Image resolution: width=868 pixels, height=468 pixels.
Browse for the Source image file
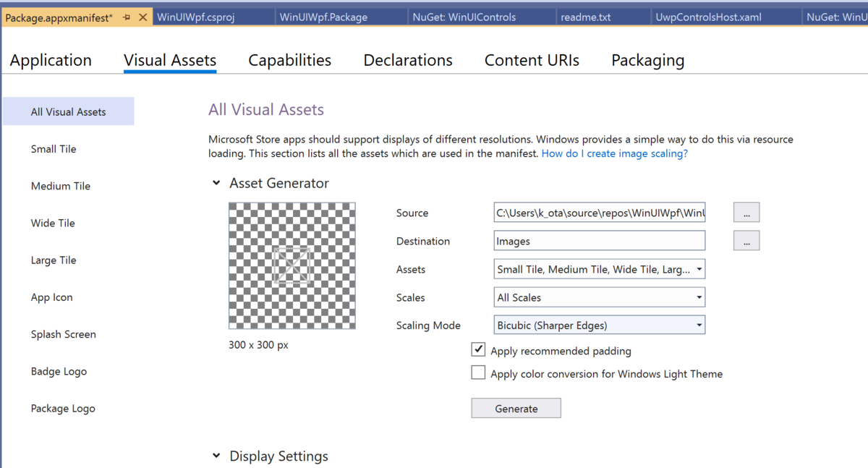746,213
